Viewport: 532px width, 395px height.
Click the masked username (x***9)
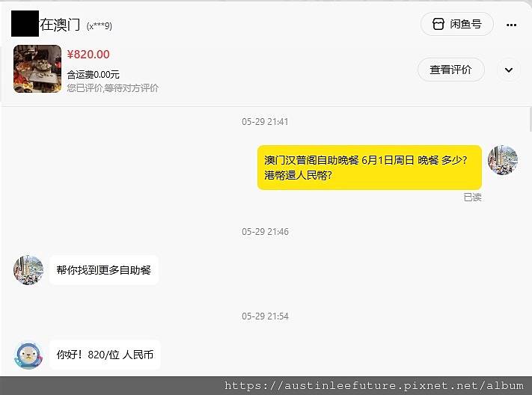(99, 26)
